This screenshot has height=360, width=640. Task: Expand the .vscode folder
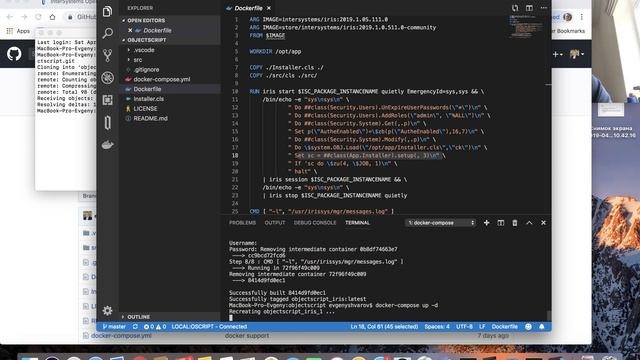coord(144,50)
